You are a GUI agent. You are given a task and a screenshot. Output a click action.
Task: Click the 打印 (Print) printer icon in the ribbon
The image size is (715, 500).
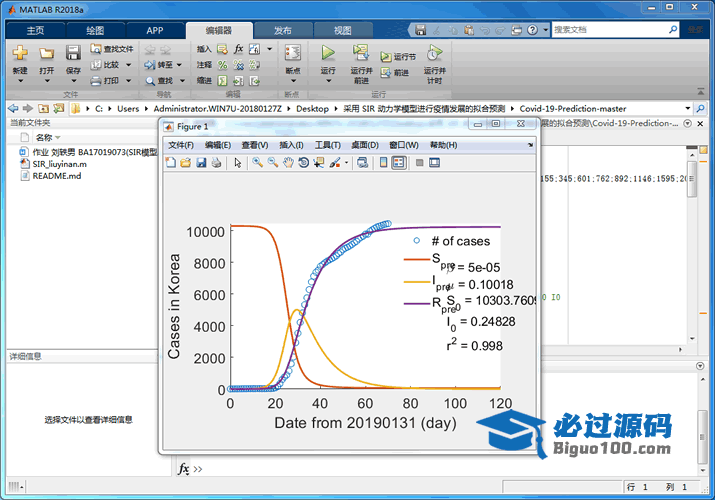point(95,81)
